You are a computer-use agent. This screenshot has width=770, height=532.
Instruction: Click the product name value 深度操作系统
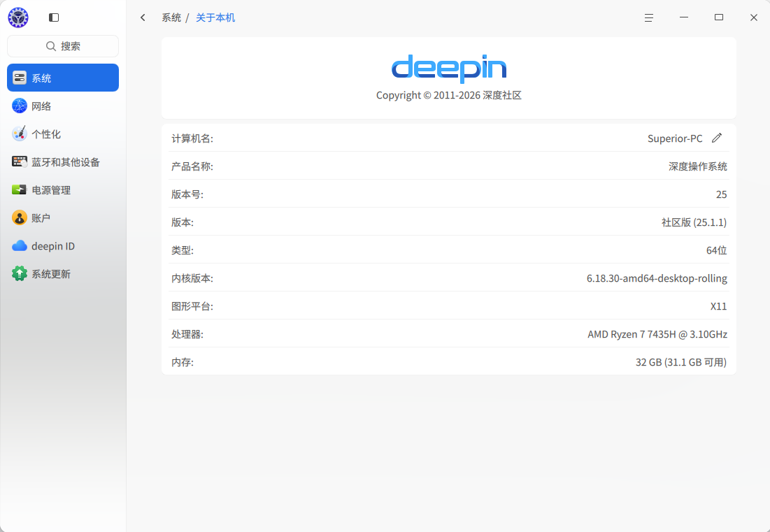click(x=698, y=166)
